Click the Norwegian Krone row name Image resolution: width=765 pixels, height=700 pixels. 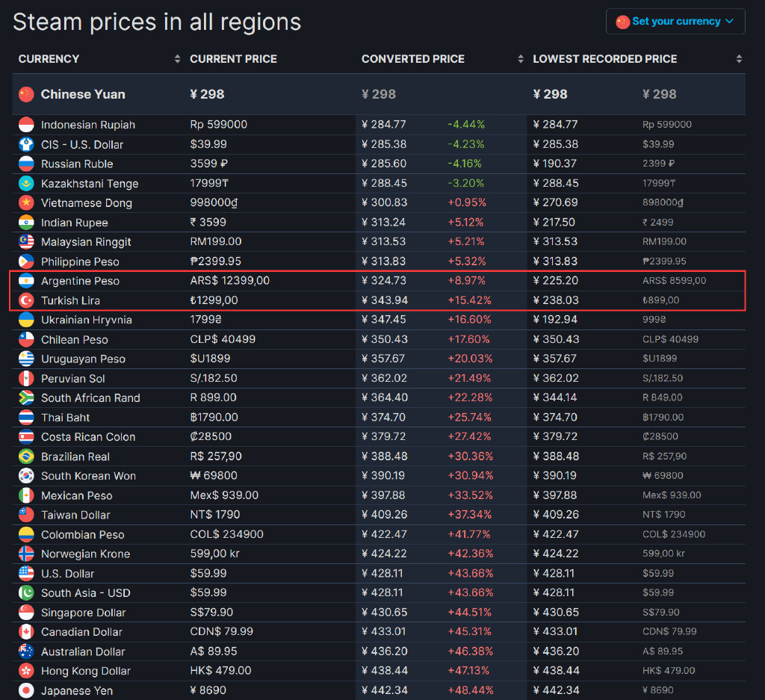85,554
